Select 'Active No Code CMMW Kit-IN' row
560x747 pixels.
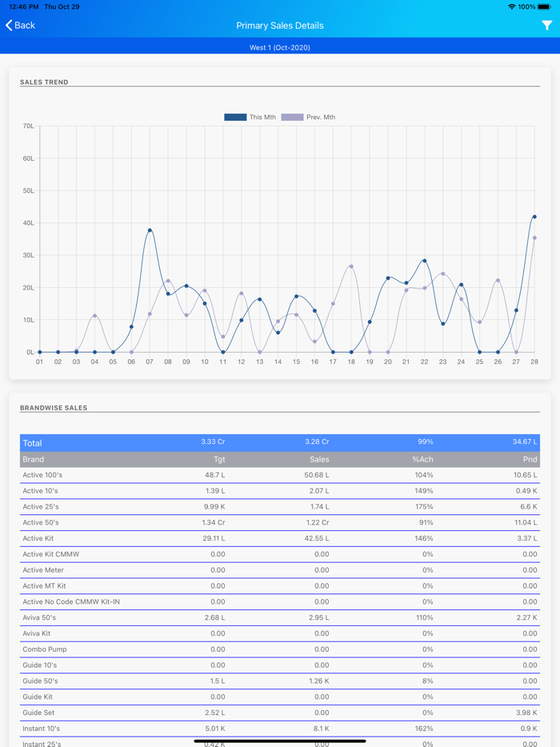pyautogui.click(x=280, y=601)
